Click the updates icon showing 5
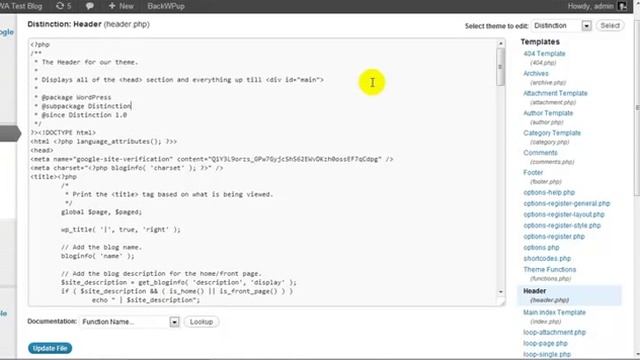This screenshot has height=360, width=640. point(63,6)
